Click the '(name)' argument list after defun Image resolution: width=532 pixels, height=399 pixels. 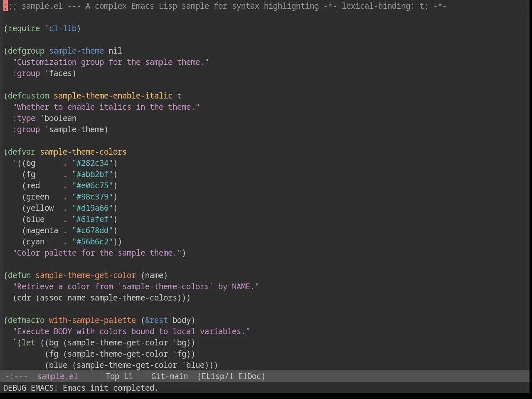tap(154, 275)
